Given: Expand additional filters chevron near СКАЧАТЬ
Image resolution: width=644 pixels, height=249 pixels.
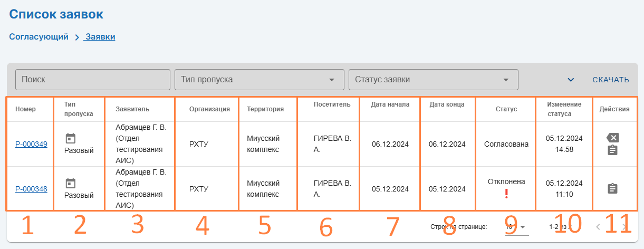Looking at the screenshot, I should pos(570,80).
